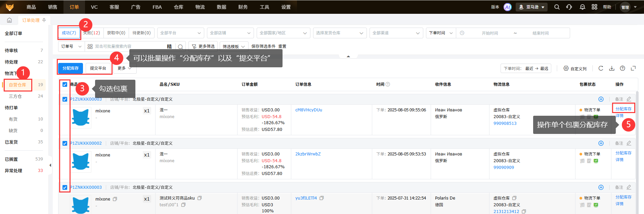Toggle the 精 exact match option
This screenshot has height=214, width=644.
(x=169, y=46)
